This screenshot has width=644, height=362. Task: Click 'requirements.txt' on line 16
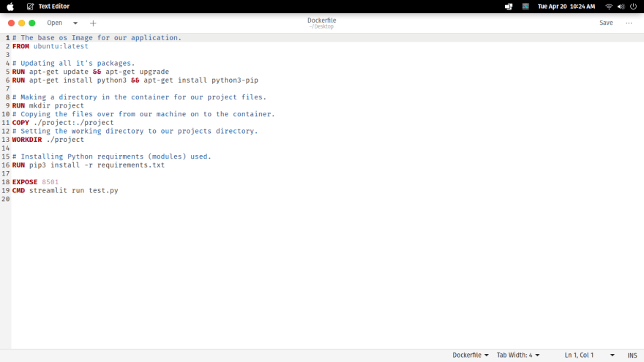[x=130, y=165]
